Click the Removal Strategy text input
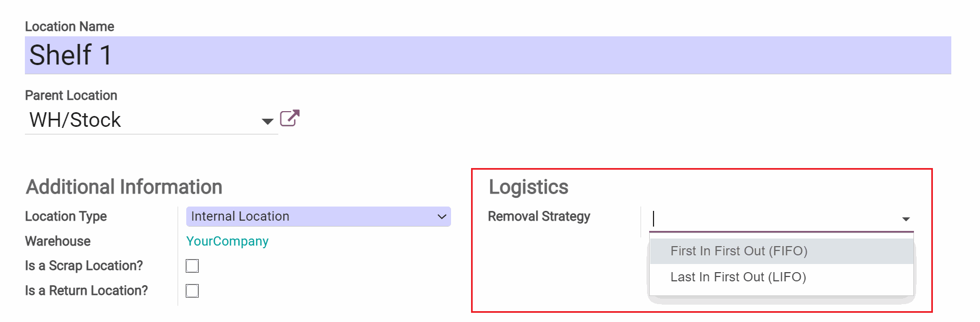The image size is (980, 322). (x=774, y=218)
